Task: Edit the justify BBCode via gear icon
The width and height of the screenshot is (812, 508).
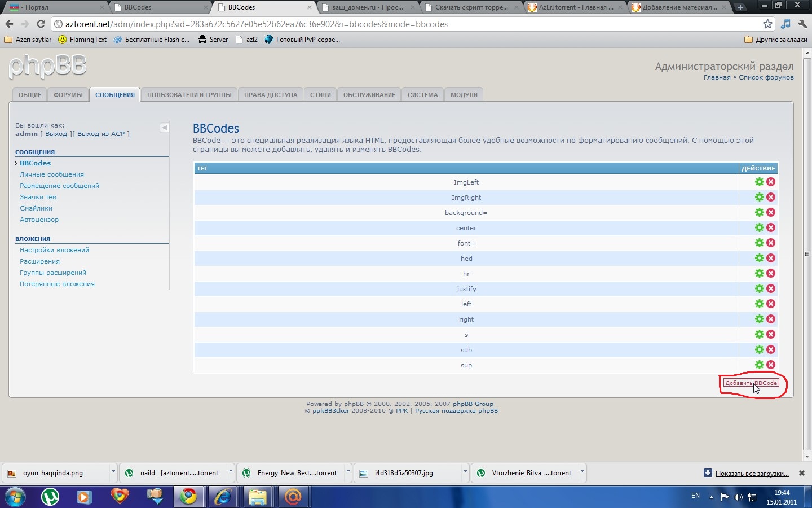Action: coord(760,288)
